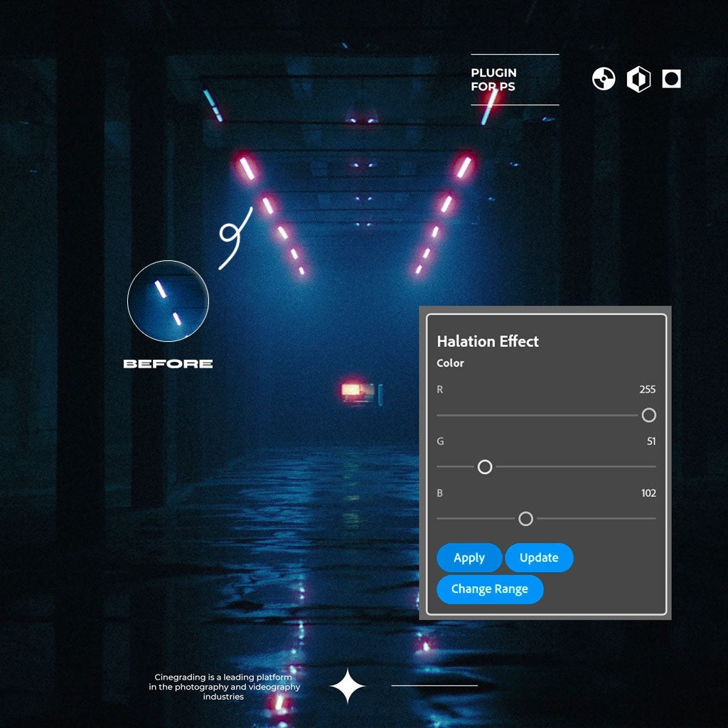Open the BEFORE circular preview thumbnail
This screenshot has height=728, width=728.
click(168, 301)
